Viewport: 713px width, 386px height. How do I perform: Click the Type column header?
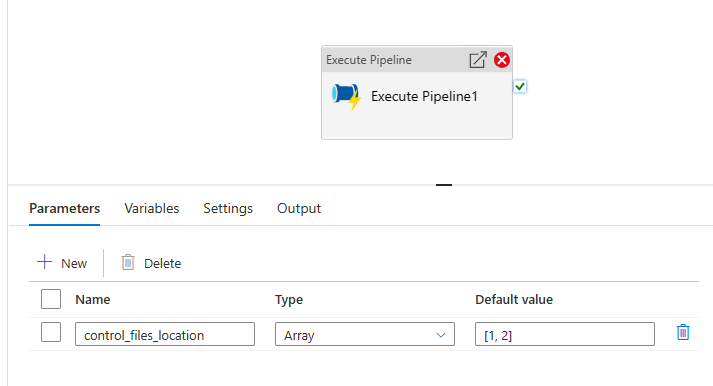point(289,300)
